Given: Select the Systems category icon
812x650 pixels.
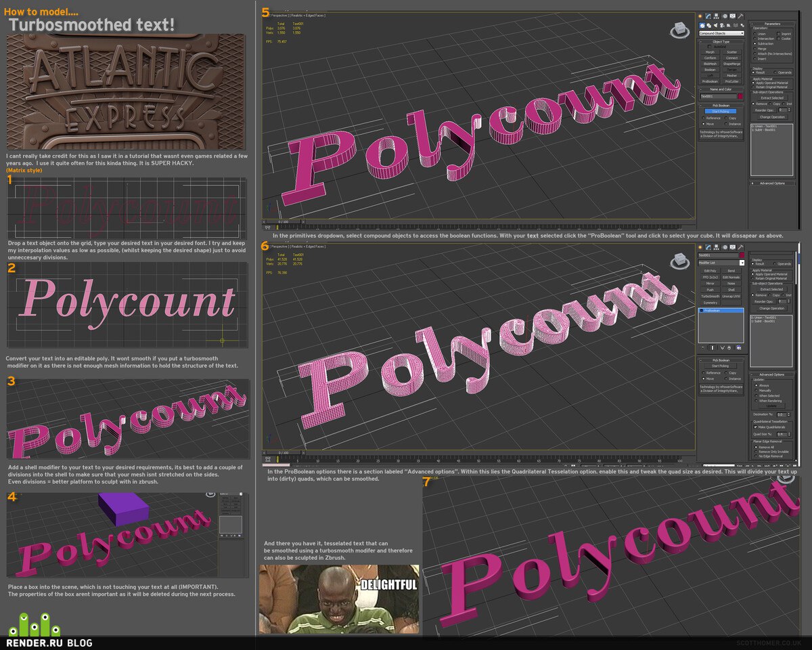Looking at the screenshot, I should [742, 25].
